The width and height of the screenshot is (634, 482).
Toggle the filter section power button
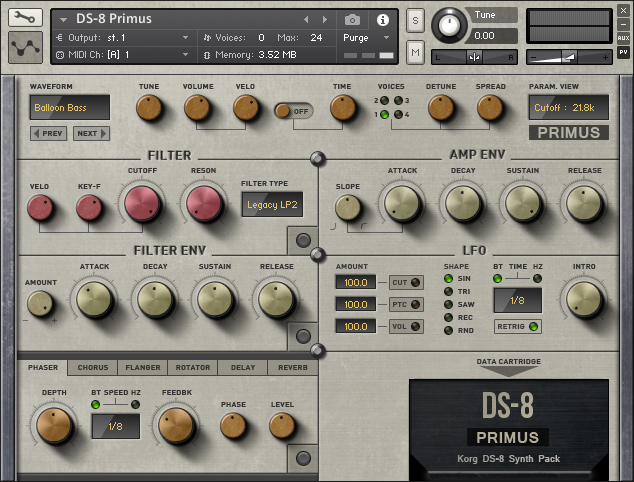coord(303,240)
